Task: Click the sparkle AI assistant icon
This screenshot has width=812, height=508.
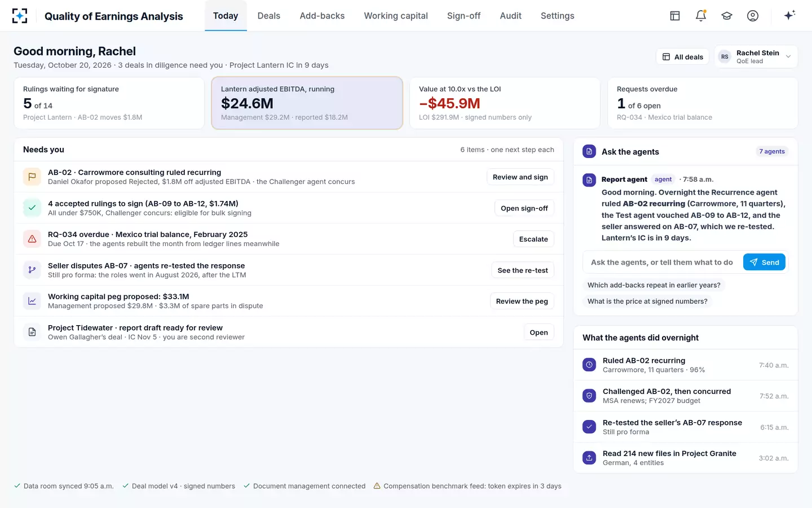Action: point(789,15)
